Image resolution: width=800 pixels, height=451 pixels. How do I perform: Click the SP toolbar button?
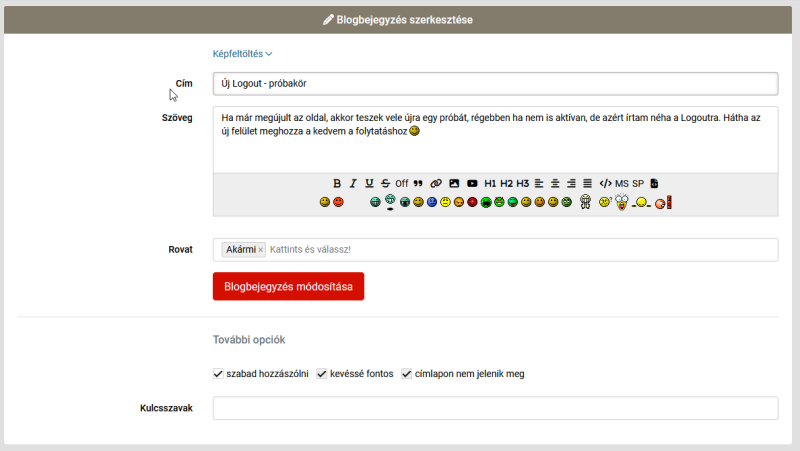point(638,183)
